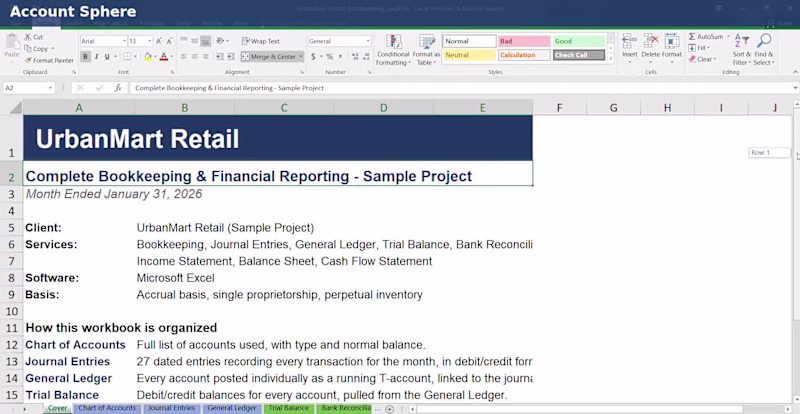Click the Insert Function fx button

pos(118,88)
